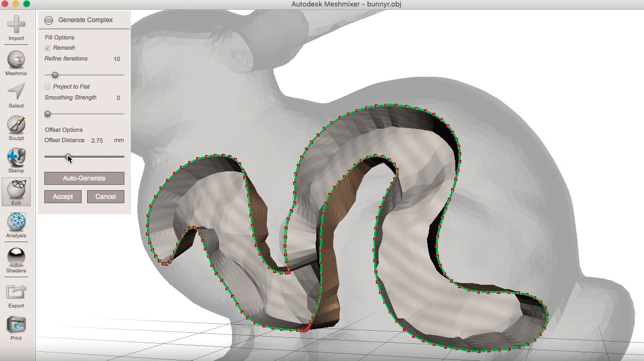644x361 pixels.
Task: Open the Edit tool menu
Action: 16,191
